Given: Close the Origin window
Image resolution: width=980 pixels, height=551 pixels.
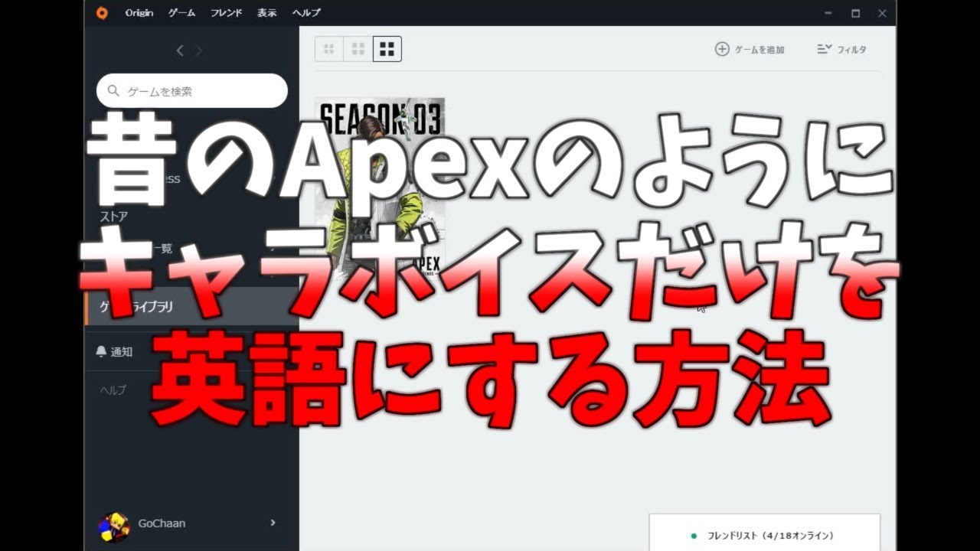Looking at the screenshot, I should [882, 13].
